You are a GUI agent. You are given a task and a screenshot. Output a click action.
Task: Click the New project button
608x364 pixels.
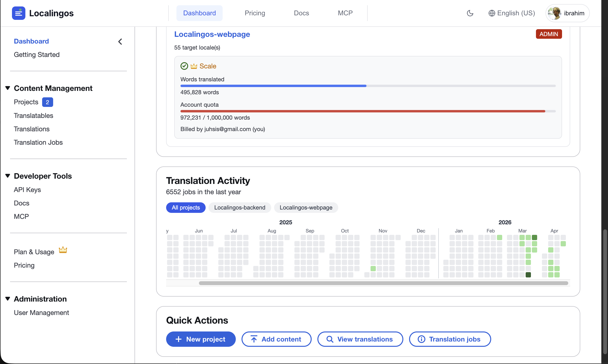201,339
